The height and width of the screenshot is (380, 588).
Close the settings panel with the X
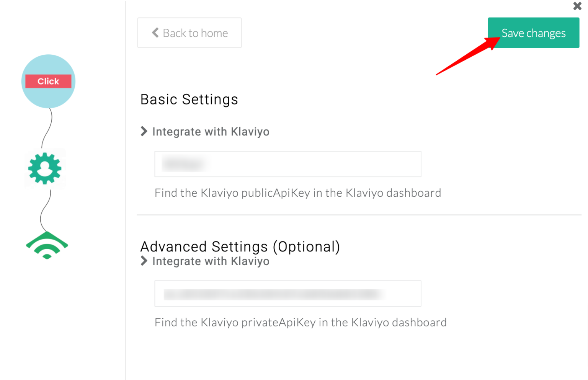[x=577, y=6]
